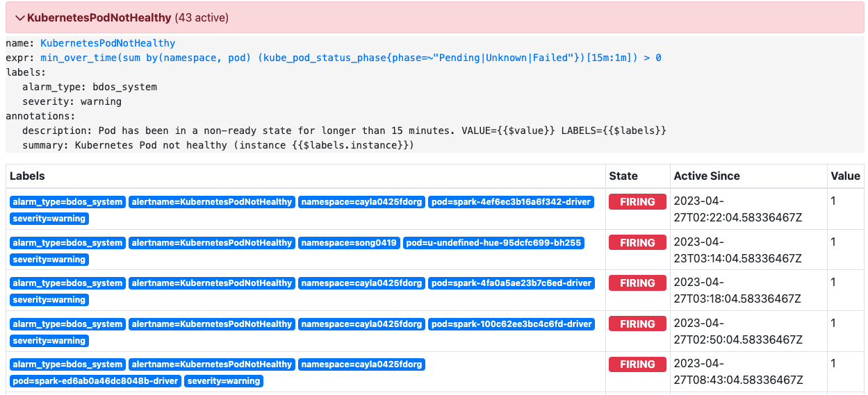Click the pod=spark-ed6ab0a46dc8048b-driver label badge
This screenshot has width=868, height=395.
click(x=95, y=381)
